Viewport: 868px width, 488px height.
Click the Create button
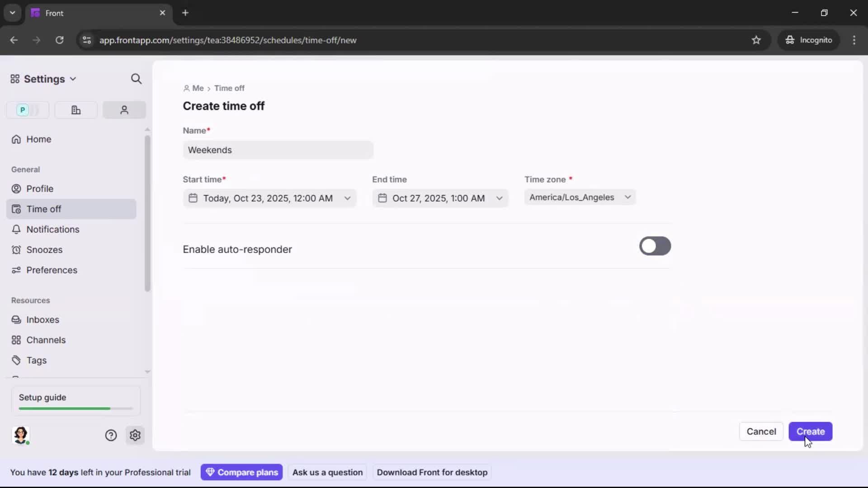811,432
